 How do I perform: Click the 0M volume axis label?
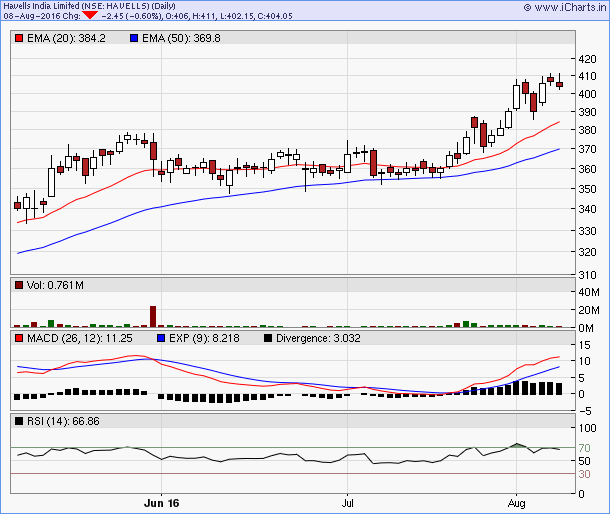(586, 328)
